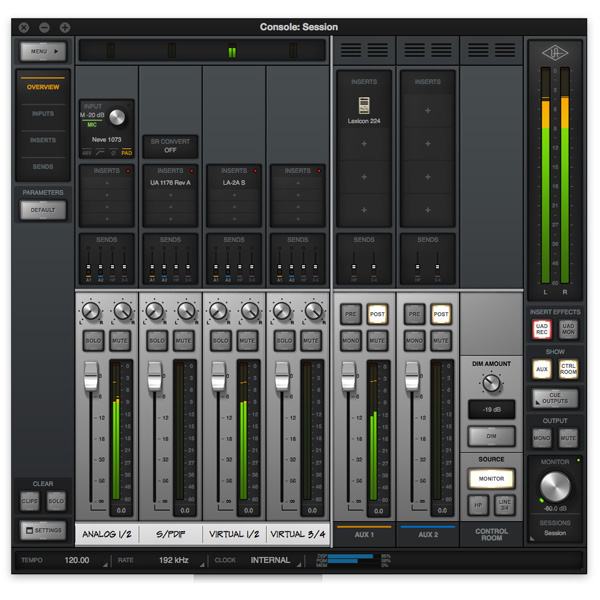Mute the main monitor OUTPUT
This screenshot has height=600, width=600.
click(x=568, y=438)
